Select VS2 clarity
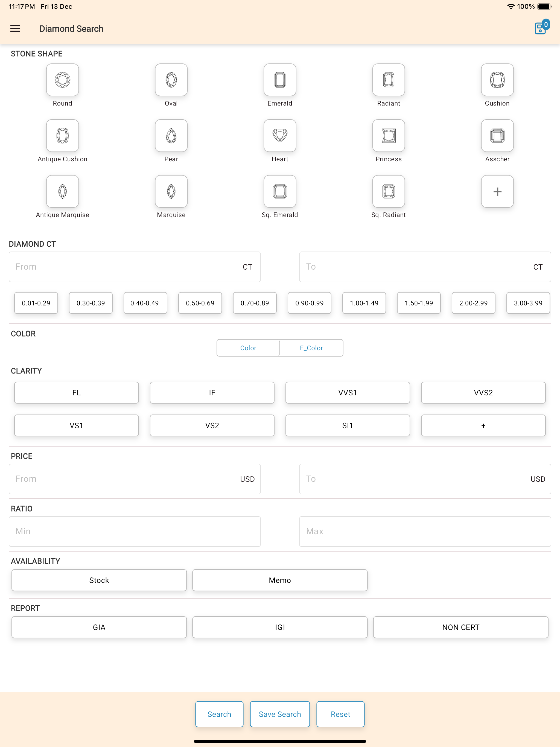The height and width of the screenshot is (747, 560). click(x=212, y=425)
